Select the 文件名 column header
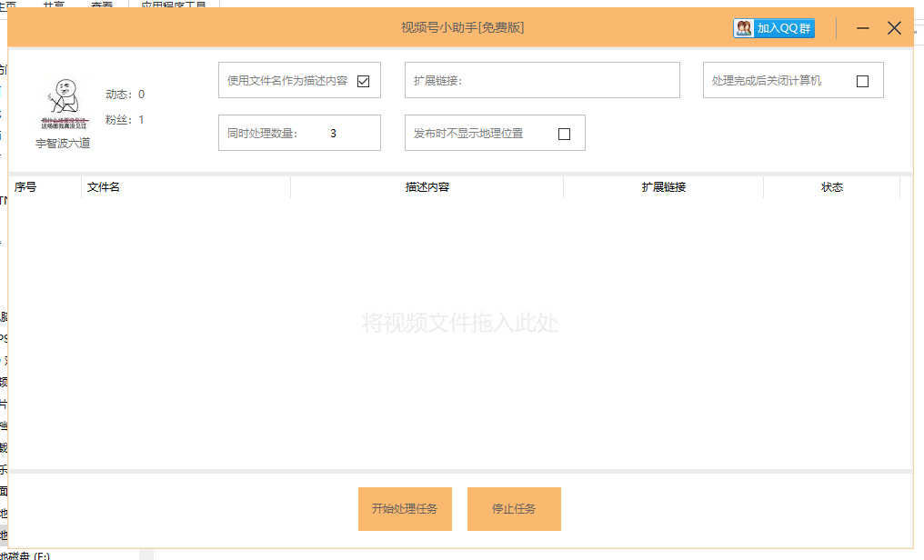The width and height of the screenshot is (924, 560). [x=186, y=187]
